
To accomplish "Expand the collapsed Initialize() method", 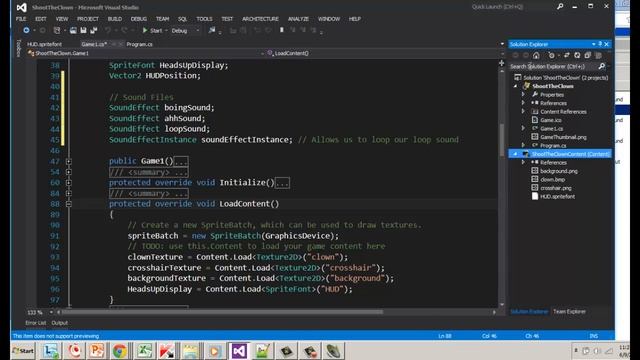I will (69, 182).
